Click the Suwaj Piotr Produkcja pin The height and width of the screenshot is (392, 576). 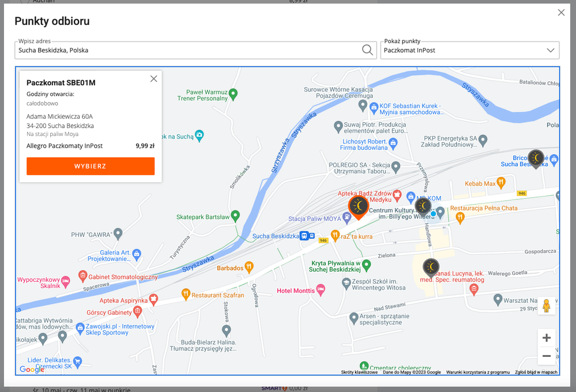tap(338, 127)
